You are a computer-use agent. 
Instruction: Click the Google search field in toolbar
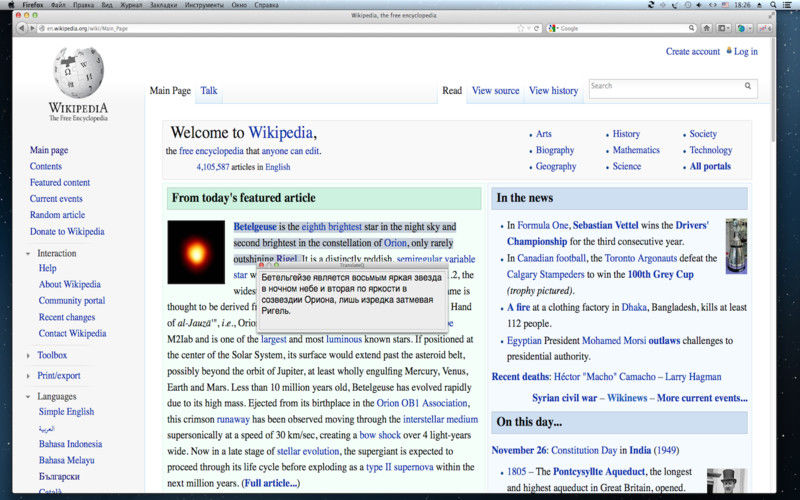tap(622, 29)
